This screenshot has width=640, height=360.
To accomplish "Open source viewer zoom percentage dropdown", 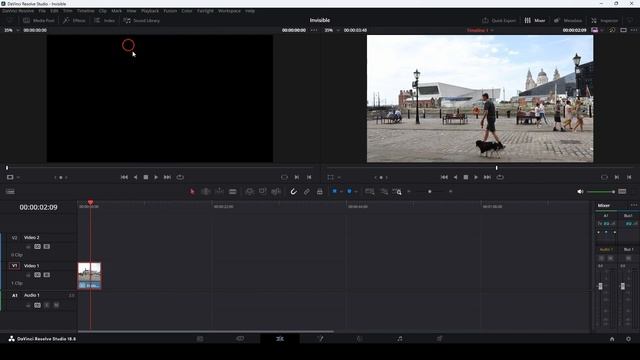I will (x=11, y=30).
